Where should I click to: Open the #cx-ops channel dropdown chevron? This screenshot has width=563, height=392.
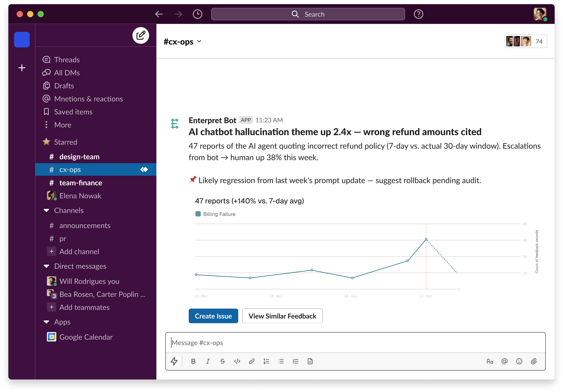(x=199, y=41)
